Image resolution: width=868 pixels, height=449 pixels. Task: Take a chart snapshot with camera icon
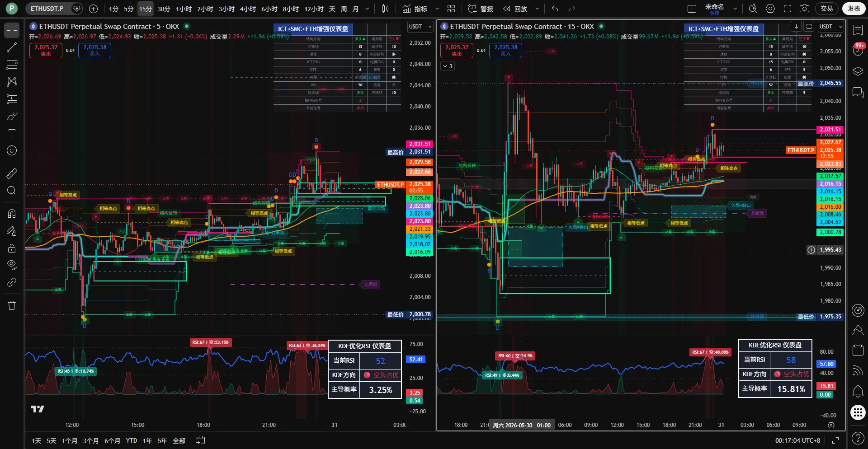tap(805, 9)
